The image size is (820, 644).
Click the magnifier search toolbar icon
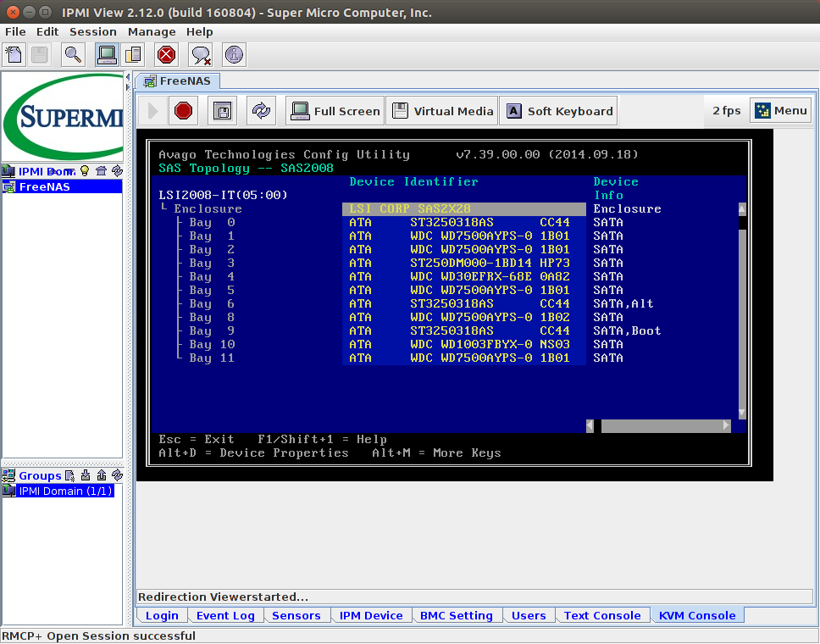click(74, 55)
